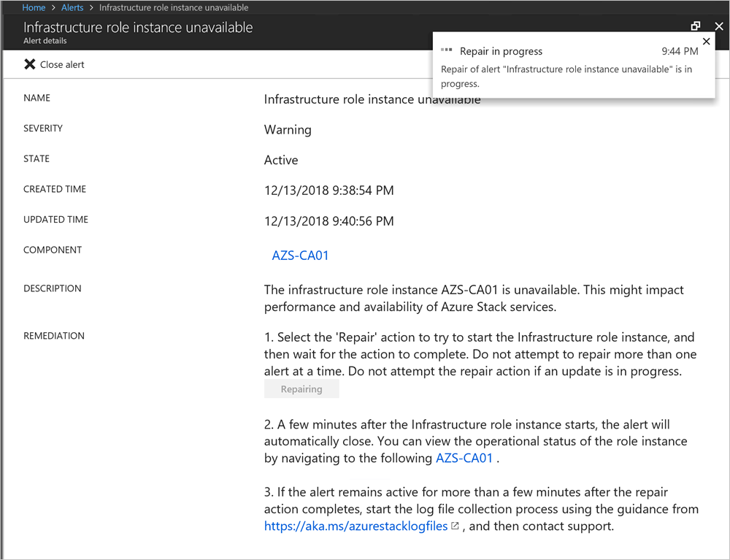Image resolution: width=730 pixels, height=560 pixels.
Task: Click the progress dots icon beside Repair in progress
Action: point(447,51)
